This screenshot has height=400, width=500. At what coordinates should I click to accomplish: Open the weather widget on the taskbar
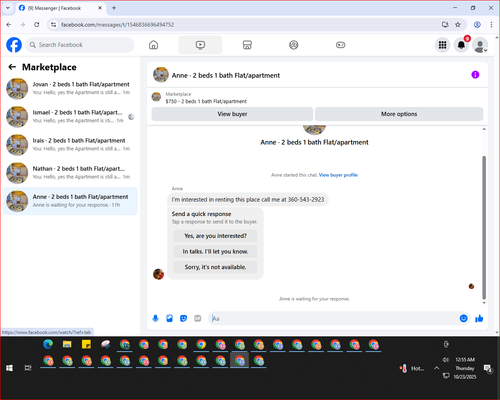(x=412, y=368)
